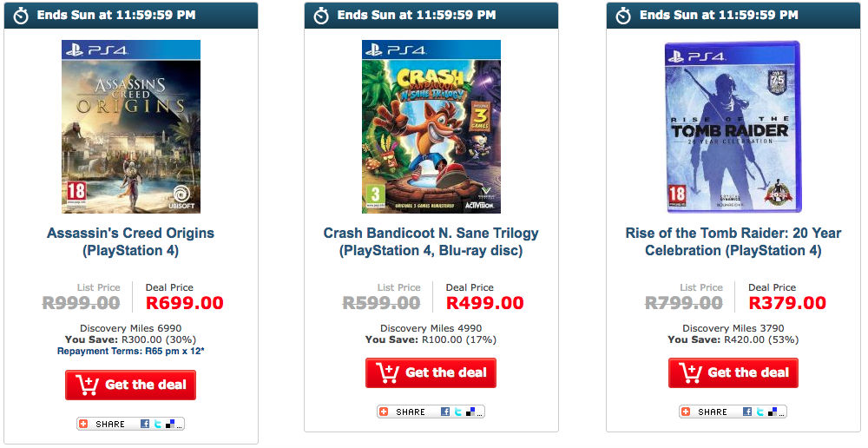Click Facebook share icon under Tomb Raider deal
The height and width of the screenshot is (448, 868).
[x=747, y=412]
